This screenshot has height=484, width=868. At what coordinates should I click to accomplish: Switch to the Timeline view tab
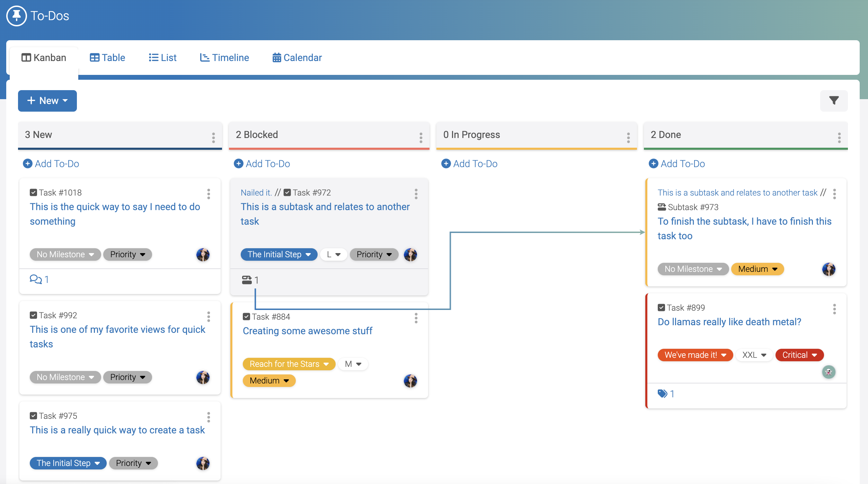tap(224, 58)
